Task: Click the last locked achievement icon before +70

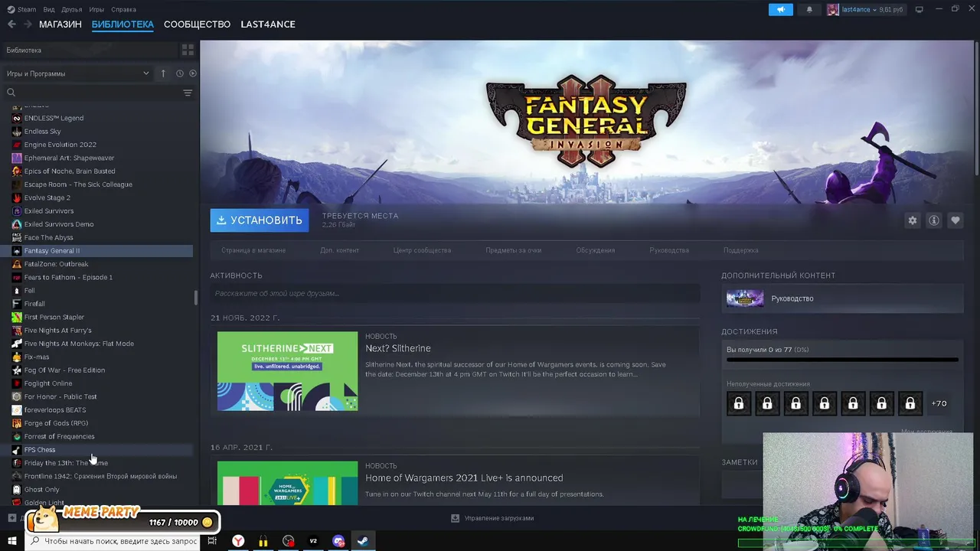Action: pos(910,403)
